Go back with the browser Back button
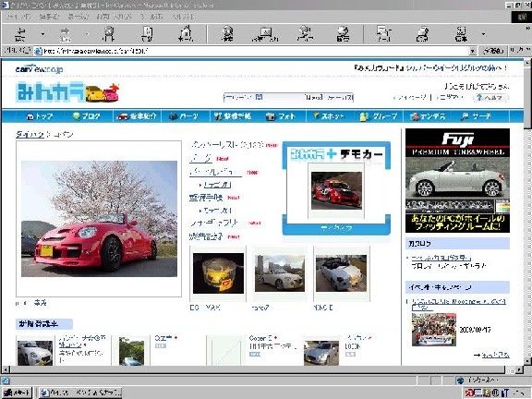 point(20,34)
